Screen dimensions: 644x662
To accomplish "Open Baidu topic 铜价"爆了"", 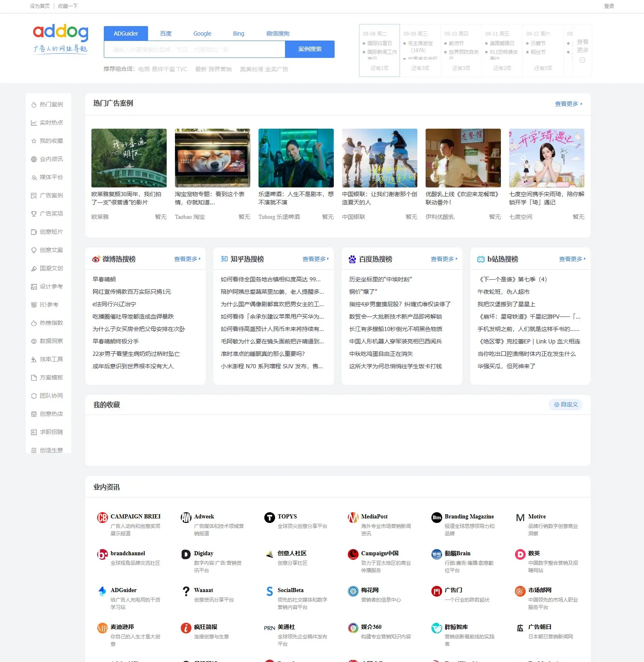I will [x=363, y=292].
